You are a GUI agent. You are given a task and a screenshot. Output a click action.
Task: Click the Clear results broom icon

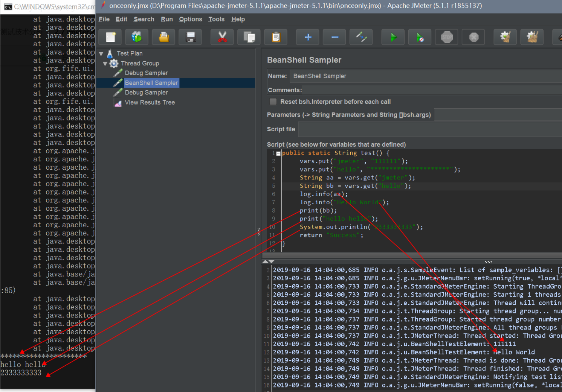(505, 37)
